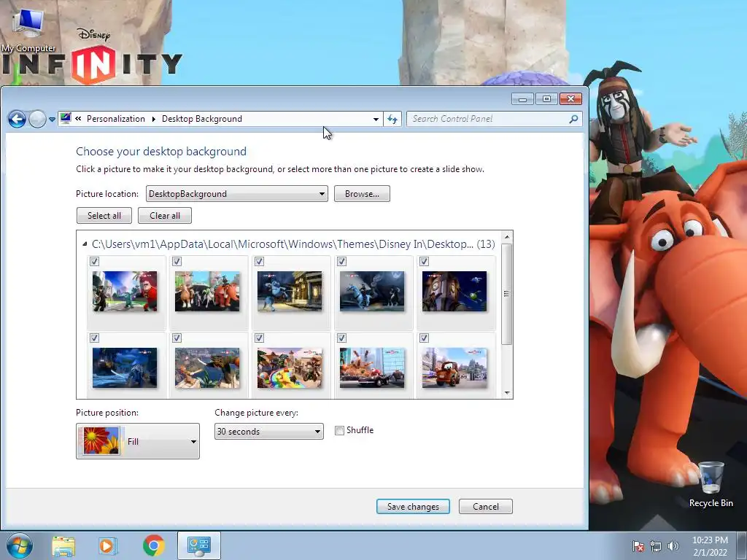This screenshot has width=747, height=560.
Task: Click the Control Panel taskbar button
Action: point(198,545)
